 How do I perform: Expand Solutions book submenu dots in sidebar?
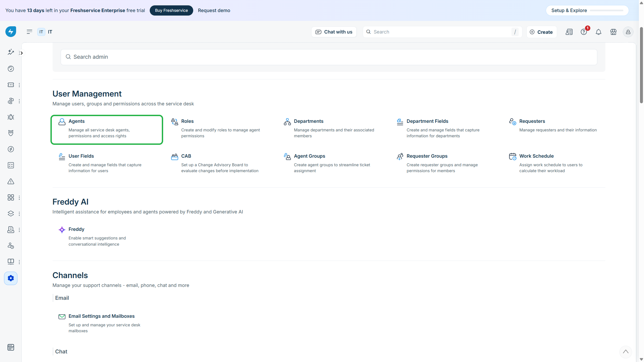[19, 262]
